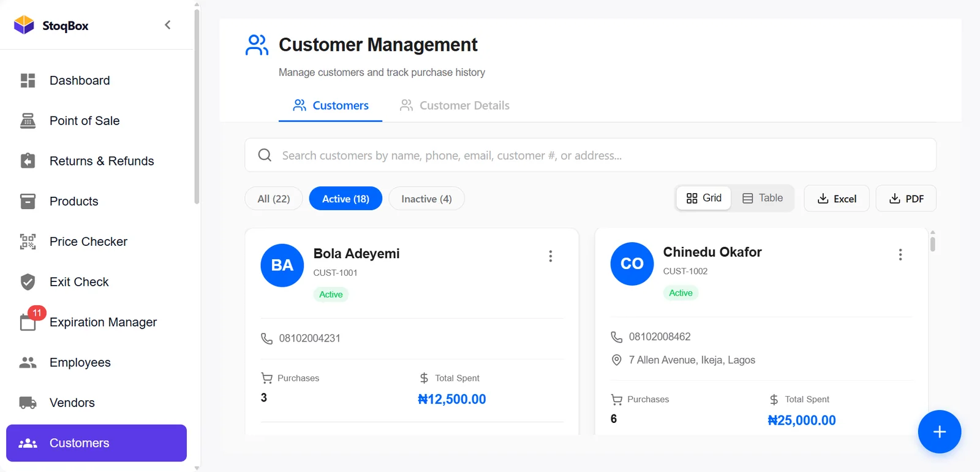Click total spent ₦12,500.00
This screenshot has height=472, width=980.
tap(452, 400)
